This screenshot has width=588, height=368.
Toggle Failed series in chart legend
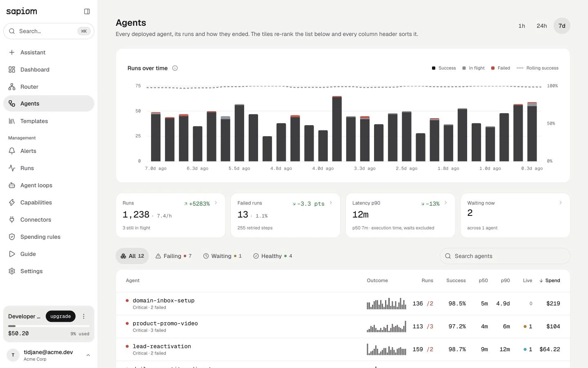501,68
